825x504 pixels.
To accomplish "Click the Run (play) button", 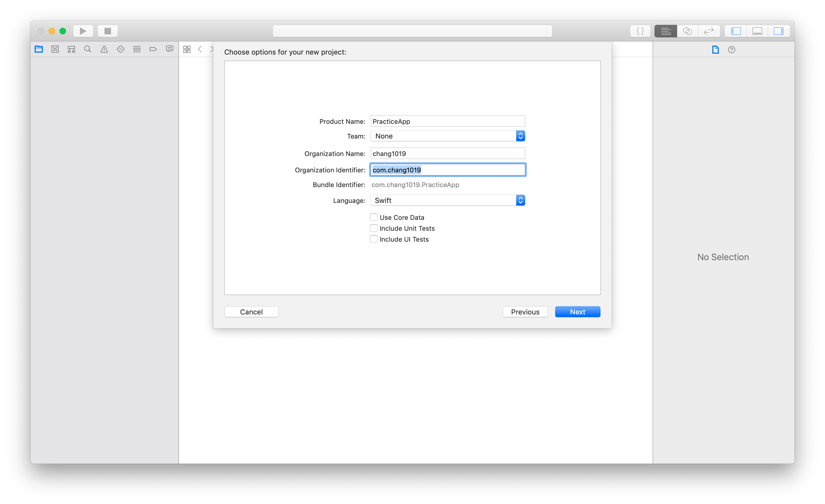I will (83, 31).
